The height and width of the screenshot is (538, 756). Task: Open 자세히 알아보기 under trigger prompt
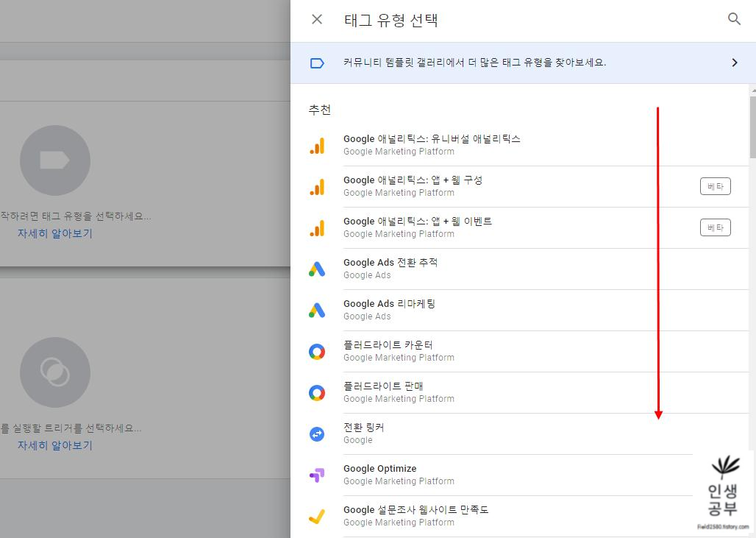(x=55, y=445)
